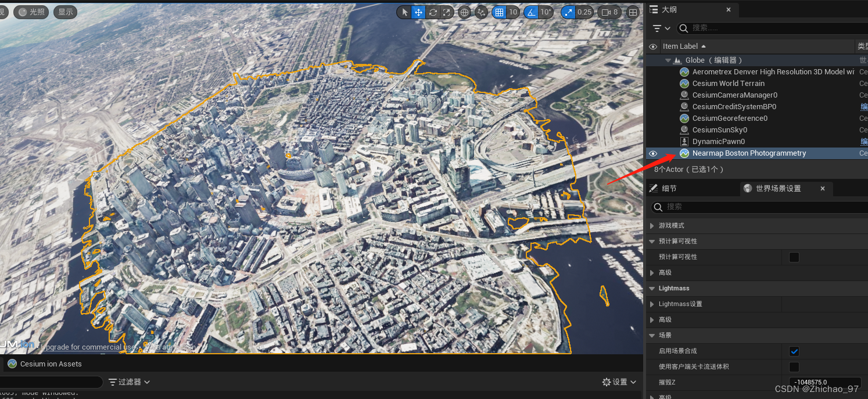Uncheck the 启用场景合成 checkbox
Viewport: 868px width, 399px height.
tap(794, 351)
